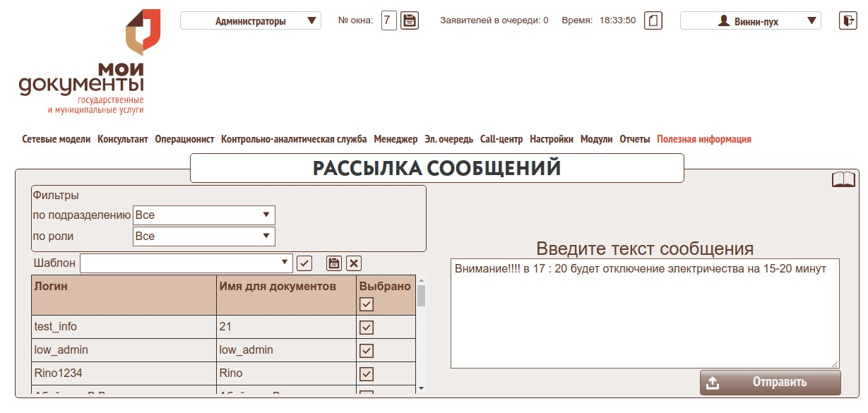This screenshot has width=868, height=413.
Task: Click the save window number icon
Action: coord(410,20)
